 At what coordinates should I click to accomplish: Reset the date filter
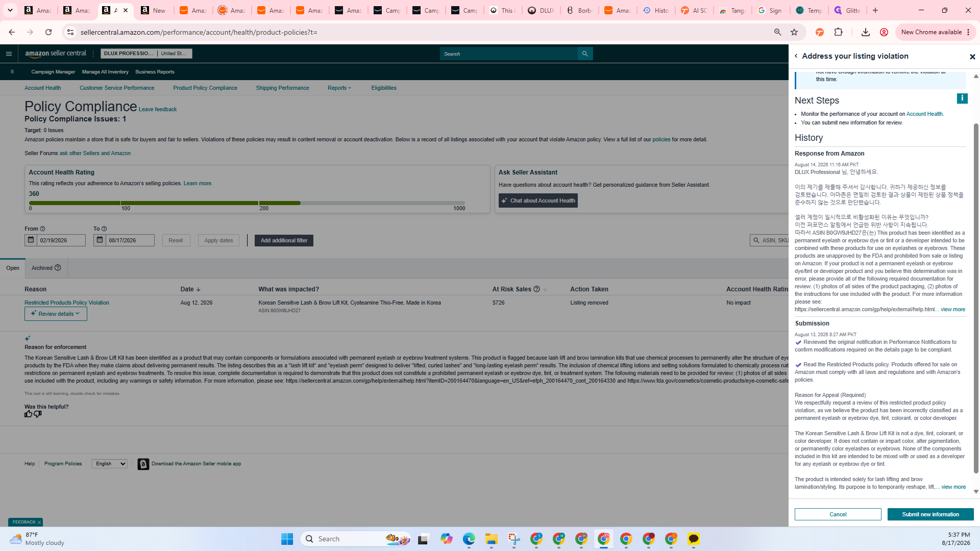pyautogui.click(x=176, y=240)
